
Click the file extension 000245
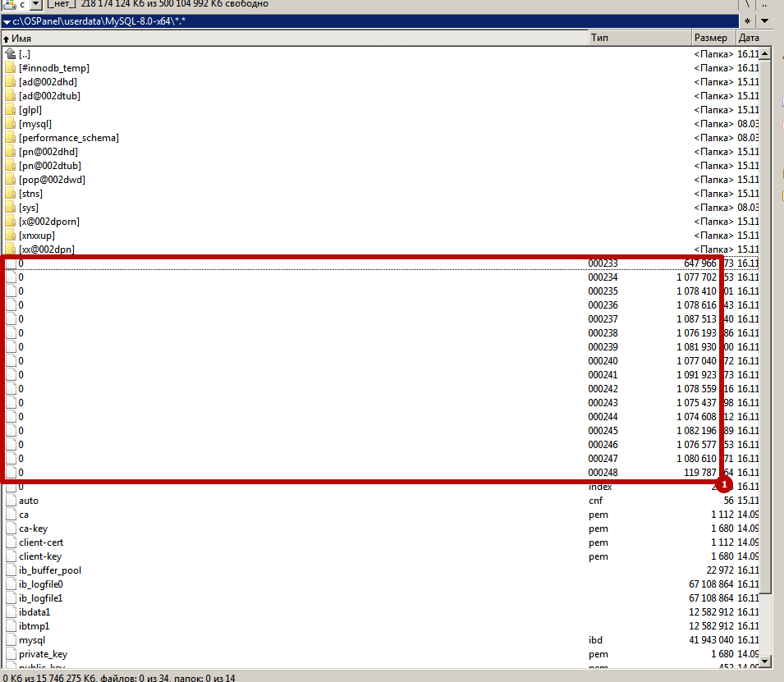[x=603, y=432]
